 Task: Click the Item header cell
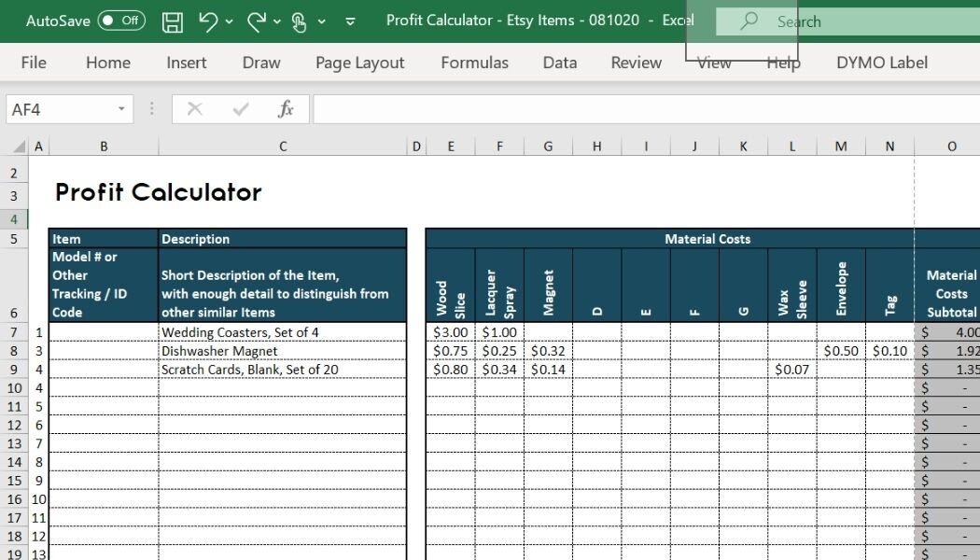[x=103, y=239]
